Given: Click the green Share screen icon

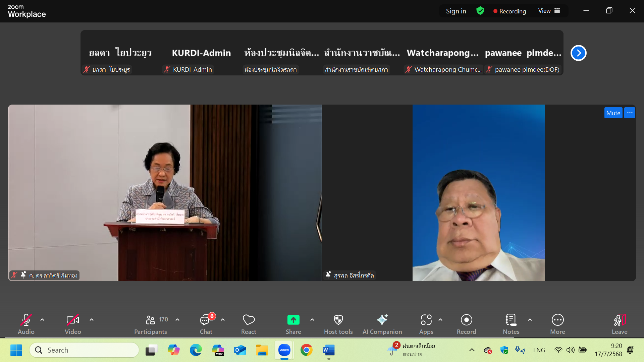Looking at the screenshot, I should (x=293, y=320).
